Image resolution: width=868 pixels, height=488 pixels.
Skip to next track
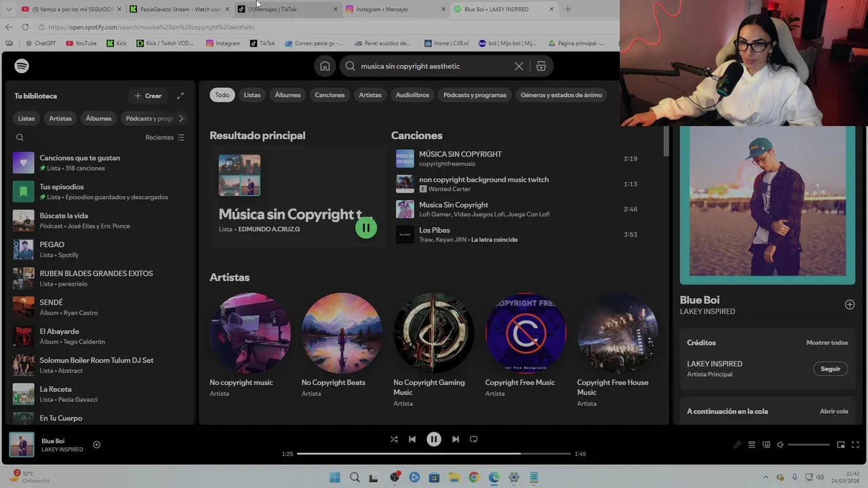[456, 439]
